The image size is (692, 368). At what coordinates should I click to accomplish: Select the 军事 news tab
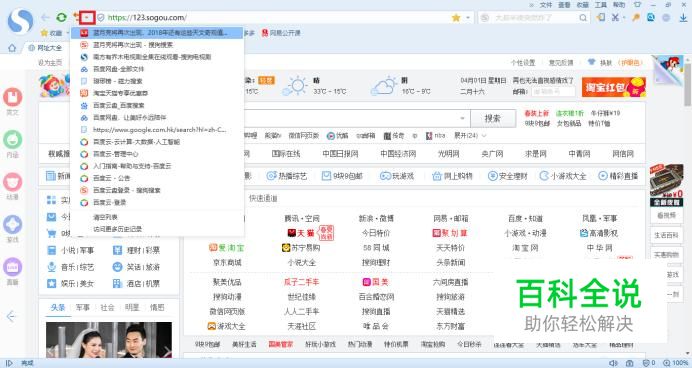coord(83,308)
